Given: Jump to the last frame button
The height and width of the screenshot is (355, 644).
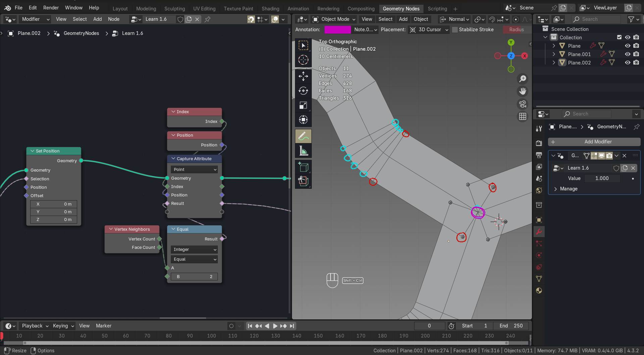Looking at the screenshot, I should [x=292, y=326].
